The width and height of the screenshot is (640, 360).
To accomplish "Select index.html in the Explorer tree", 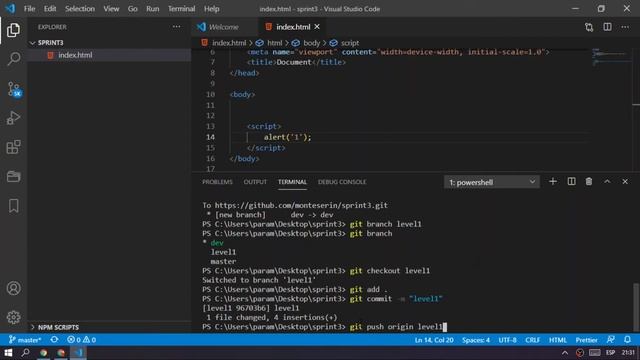I will [75, 55].
